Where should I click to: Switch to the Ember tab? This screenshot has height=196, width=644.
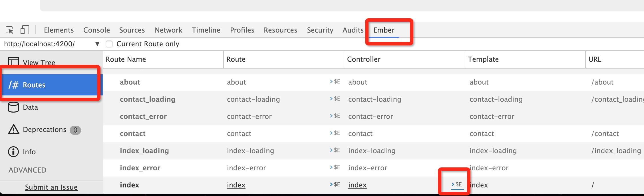[384, 30]
